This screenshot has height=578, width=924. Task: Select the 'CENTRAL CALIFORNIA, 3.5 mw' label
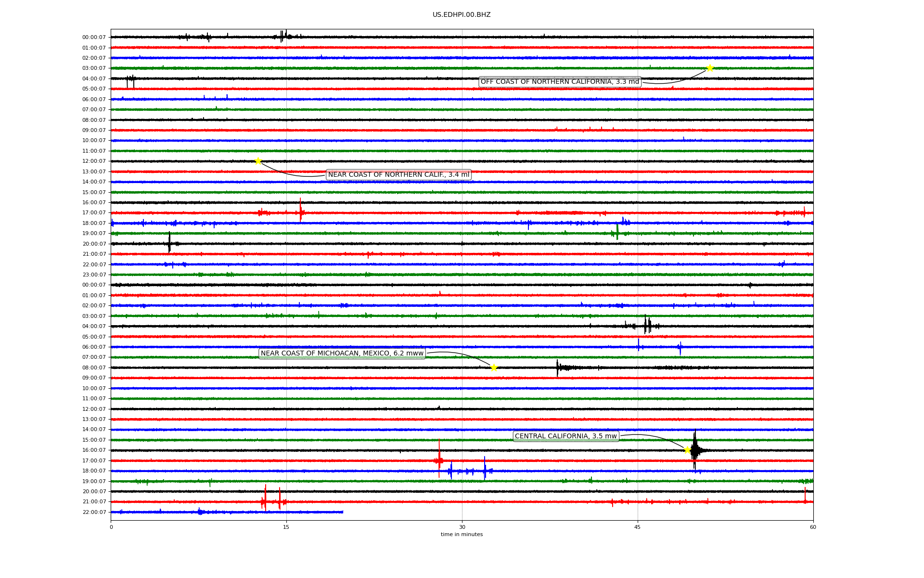[x=566, y=436]
